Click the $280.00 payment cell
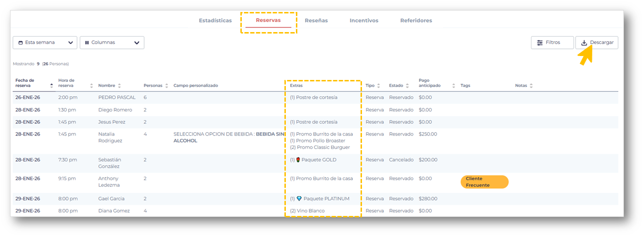The height and width of the screenshot is (237, 644). (428, 199)
